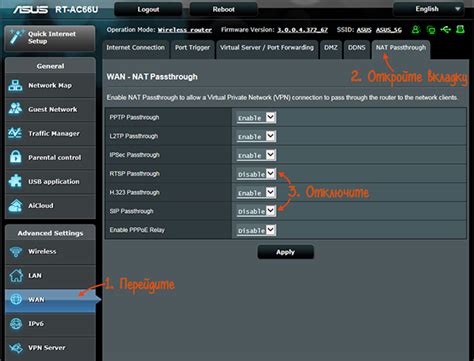Open Traffic Manager menu item

[x=50, y=133]
